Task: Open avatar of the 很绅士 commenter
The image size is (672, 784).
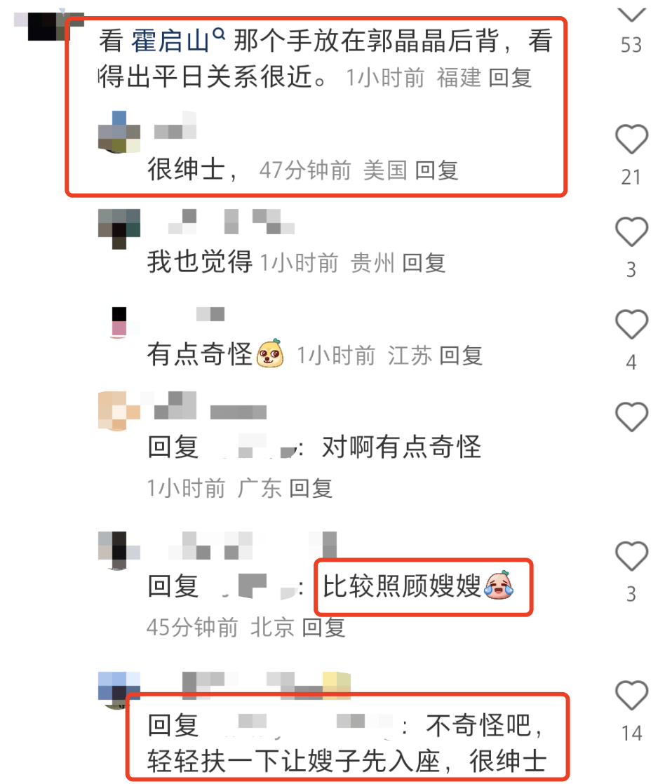Action: [119, 132]
